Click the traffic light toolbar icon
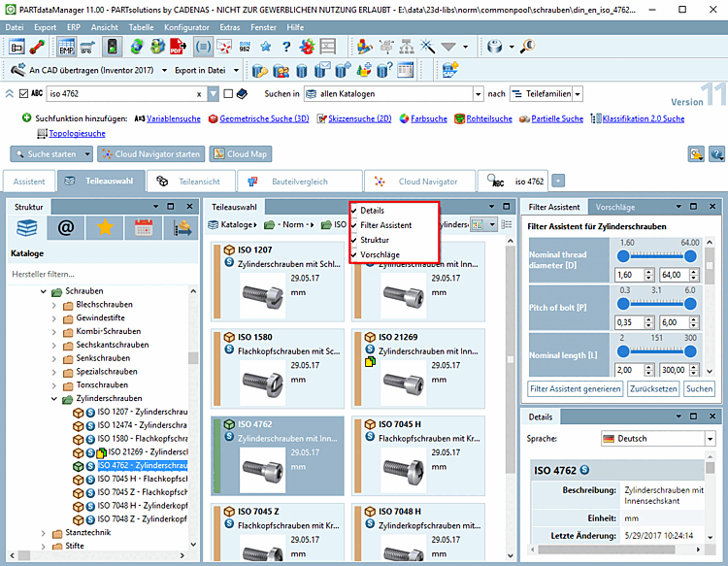Image resolution: width=728 pixels, height=566 pixels. [112, 46]
